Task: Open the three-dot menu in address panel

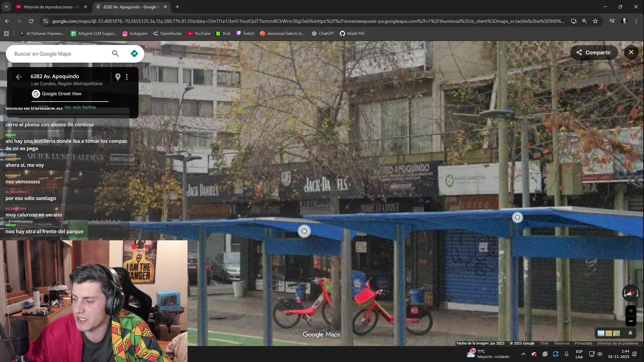Action: [127, 77]
